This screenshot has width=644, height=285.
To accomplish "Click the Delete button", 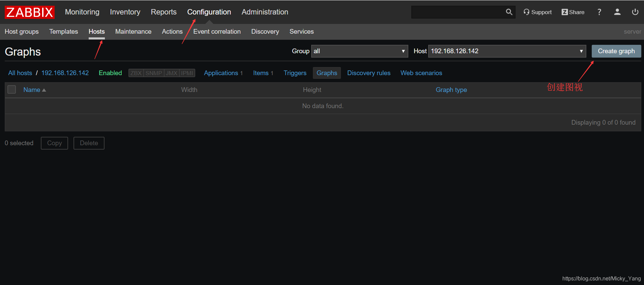I will (x=89, y=143).
